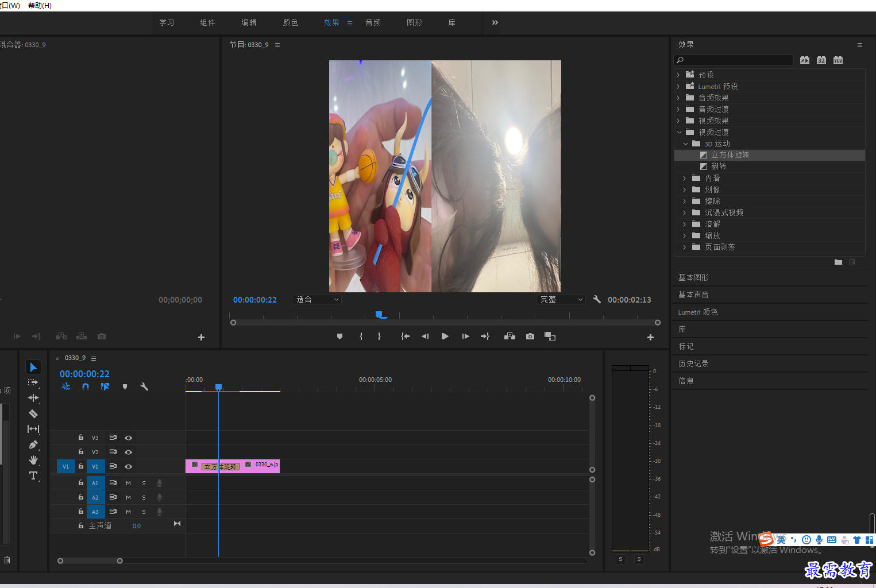Show more workspaces with double chevron
Image resolution: width=876 pixels, height=588 pixels.
click(495, 22)
